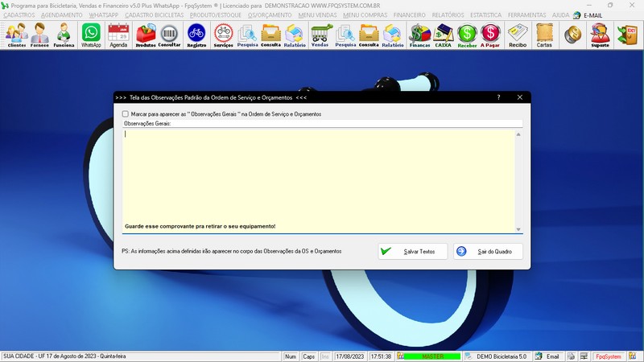644x362 pixels.
Task: Open the OS/ORÇAMENTO menu
Action: [269, 15]
